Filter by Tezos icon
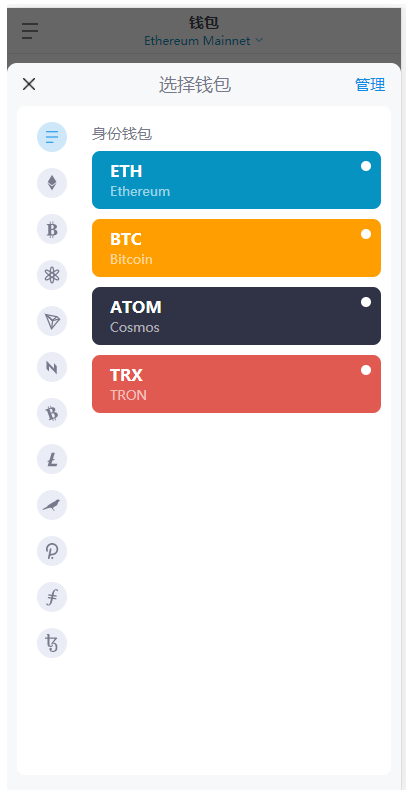 (52, 643)
